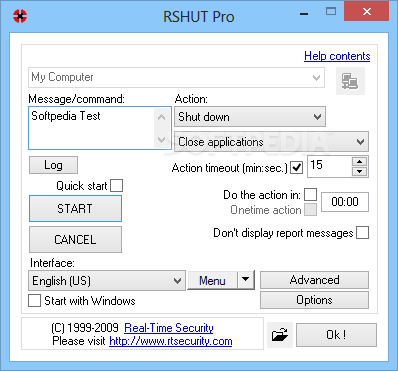Viewport: 398px width, 371px height.
Task: Click the action timeout value field showing 15
Action: [329, 166]
